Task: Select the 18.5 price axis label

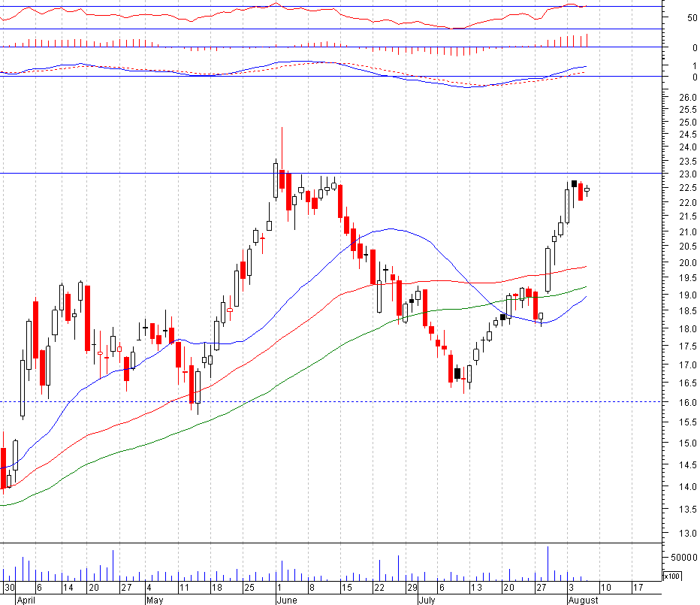Action: (x=687, y=311)
